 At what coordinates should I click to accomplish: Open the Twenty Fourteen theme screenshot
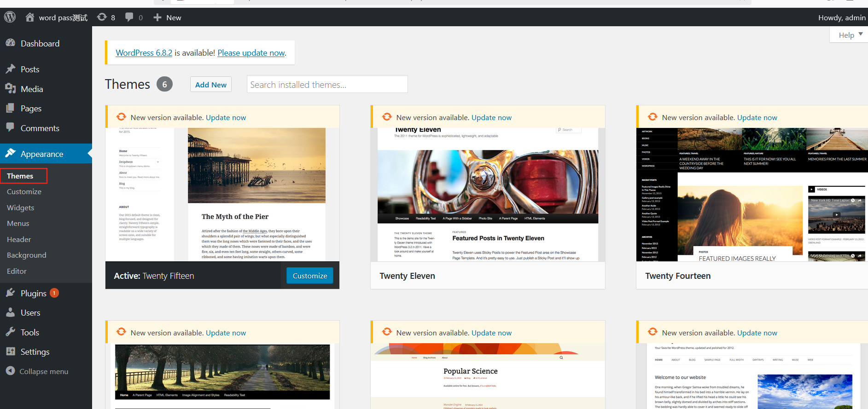(x=752, y=195)
